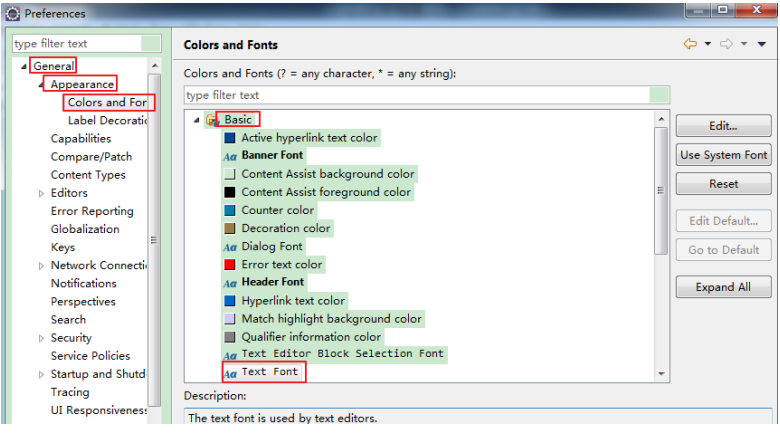Open the back history dropdown arrow

[707, 44]
